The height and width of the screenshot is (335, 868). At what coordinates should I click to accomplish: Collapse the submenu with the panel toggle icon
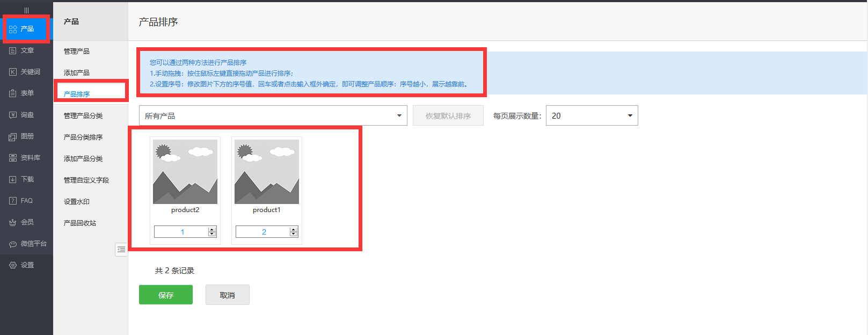pyautogui.click(x=121, y=249)
